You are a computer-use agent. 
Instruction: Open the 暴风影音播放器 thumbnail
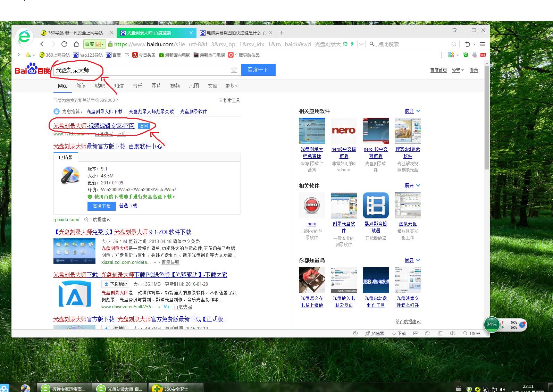point(376,205)
